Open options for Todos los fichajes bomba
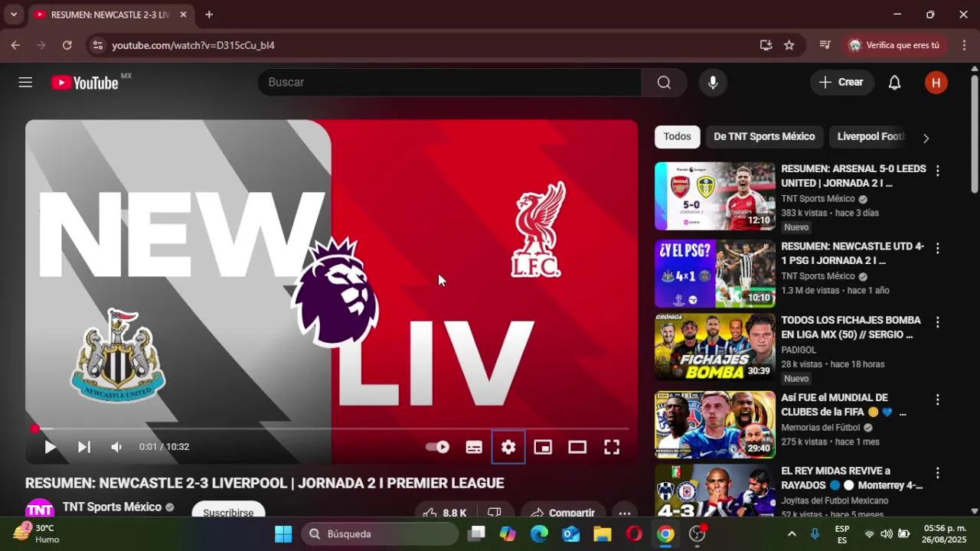980x551 pixels. tap(937, 322)
